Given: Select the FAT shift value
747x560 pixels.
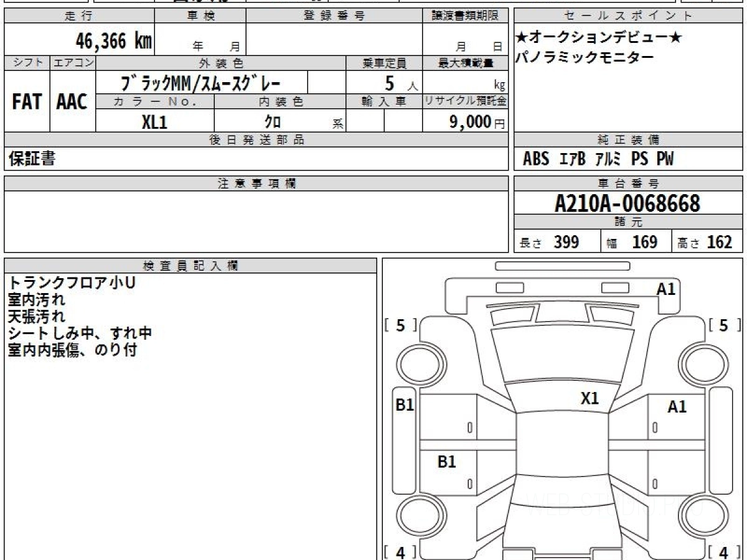Looking at the screenshot, I should 27,102.
